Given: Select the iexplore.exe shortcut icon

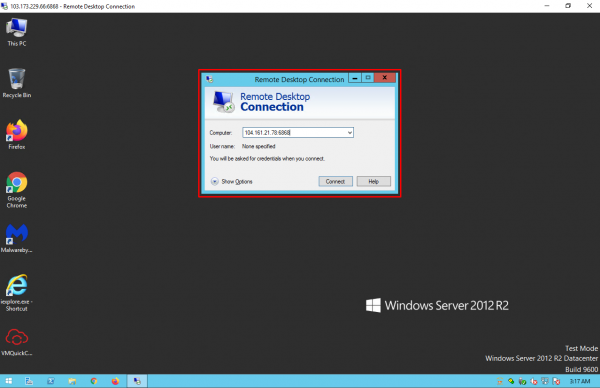Looking at the screenshot, I should click(x=17, y=293).
